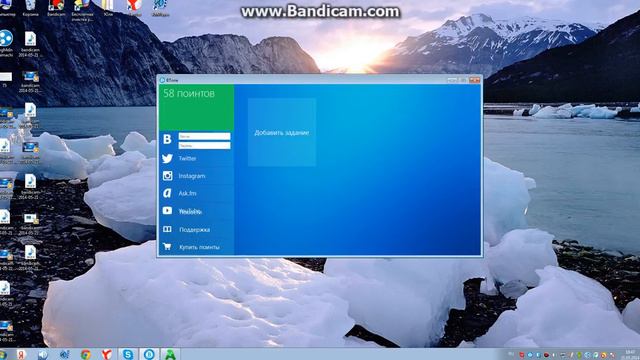This screenshot has width=640, height=360.
Task: Focus the VK login input field
Action: 204,136
